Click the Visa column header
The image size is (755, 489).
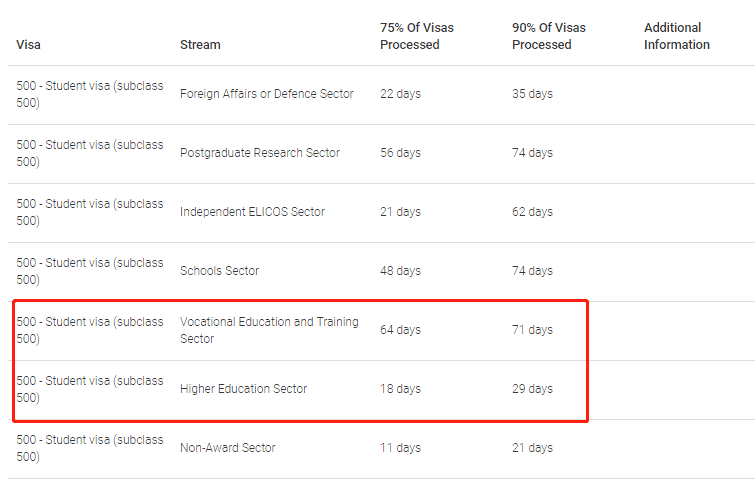(x=28, y=45)
